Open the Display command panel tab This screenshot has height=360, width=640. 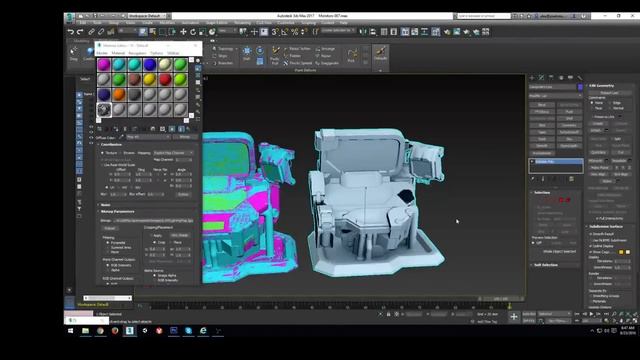[570, 78]
